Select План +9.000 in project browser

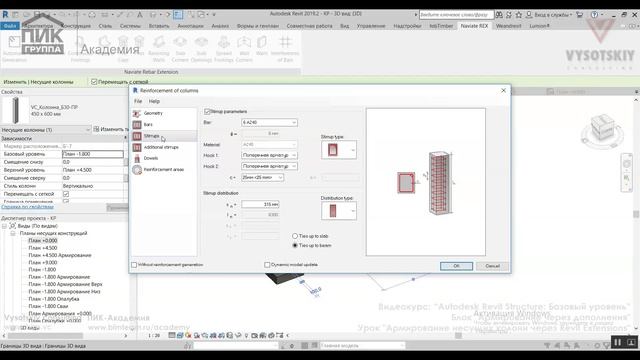pos(42,263)
